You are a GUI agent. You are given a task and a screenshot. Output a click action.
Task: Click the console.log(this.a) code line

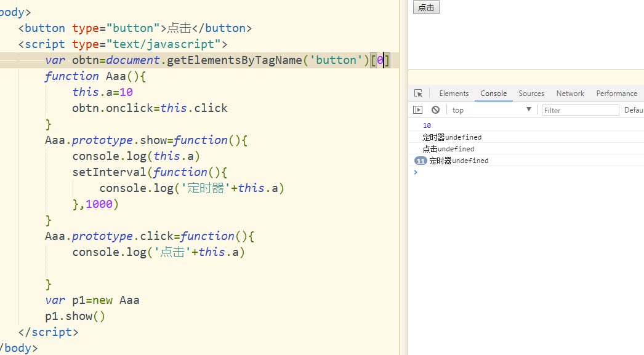[136, 156]
